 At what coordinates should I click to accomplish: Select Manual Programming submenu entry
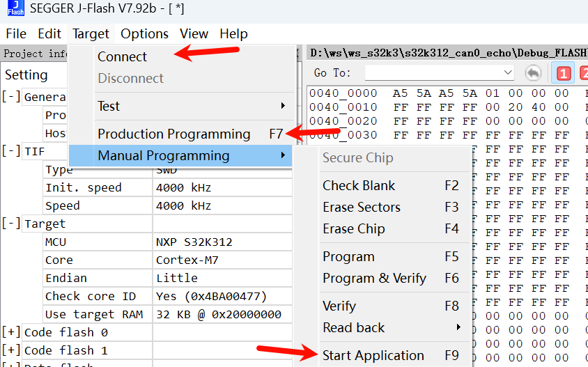(180, 155)
